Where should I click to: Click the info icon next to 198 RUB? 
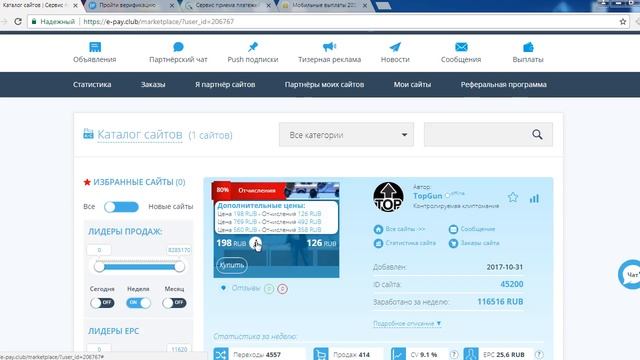tap(256, 243)
